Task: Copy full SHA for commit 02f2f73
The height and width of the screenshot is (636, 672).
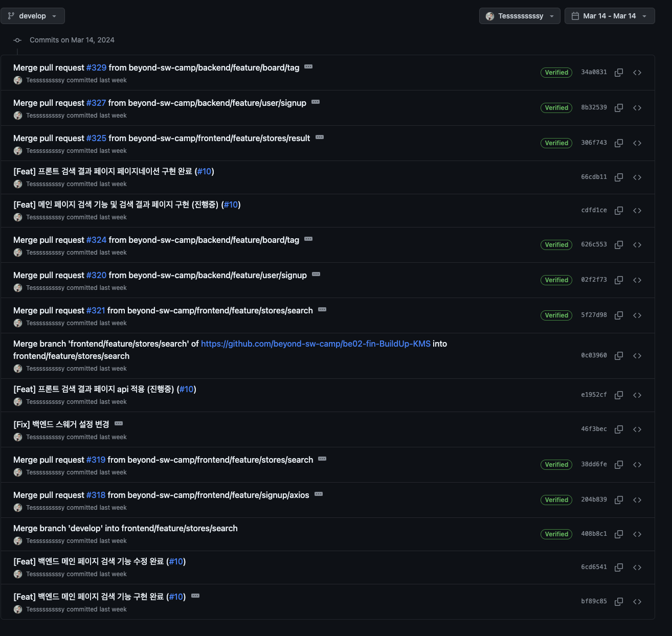Action: click(x=619, y=280)
